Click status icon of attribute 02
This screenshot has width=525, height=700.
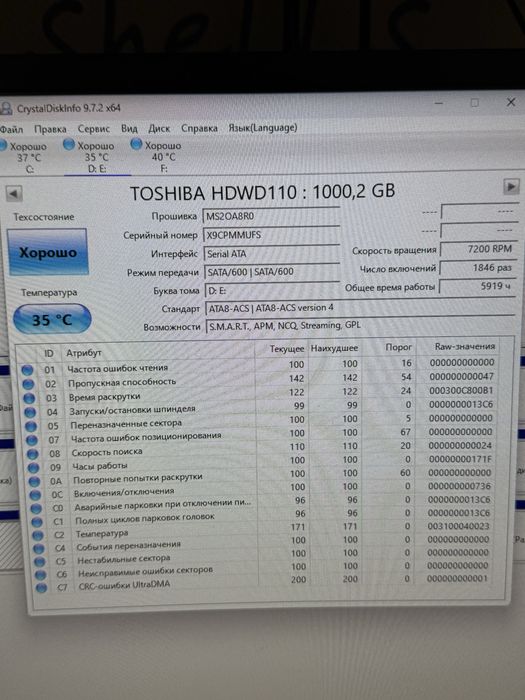[x=28, y=384]
